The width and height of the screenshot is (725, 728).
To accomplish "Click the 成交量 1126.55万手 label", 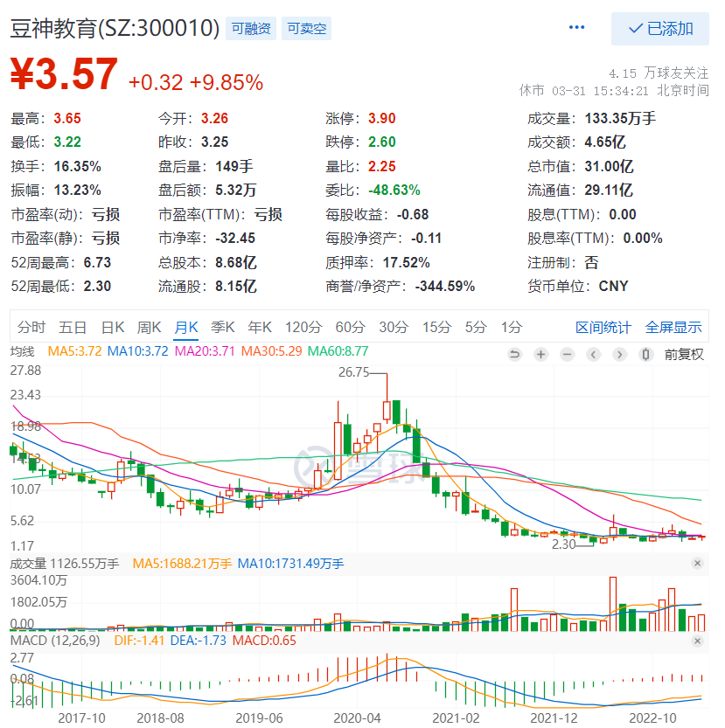I will coord(65,564).
